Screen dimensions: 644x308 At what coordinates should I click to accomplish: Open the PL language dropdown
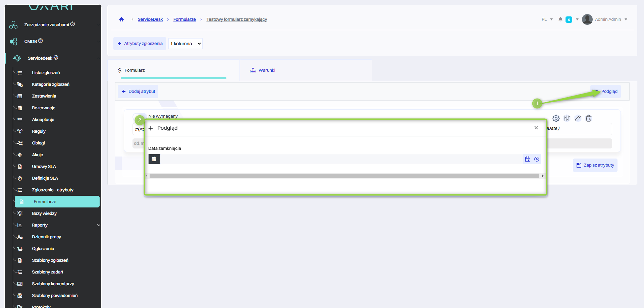(547, 19)
